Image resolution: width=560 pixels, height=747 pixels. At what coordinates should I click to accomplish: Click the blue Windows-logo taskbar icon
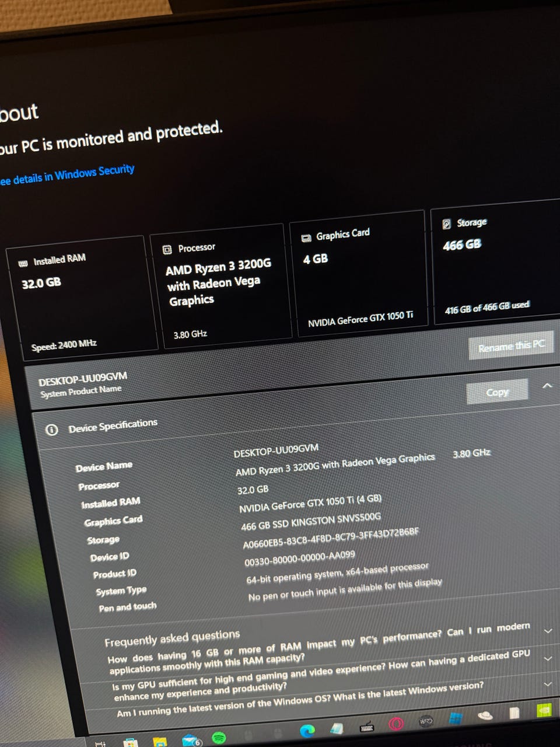(x=456, y=718)
